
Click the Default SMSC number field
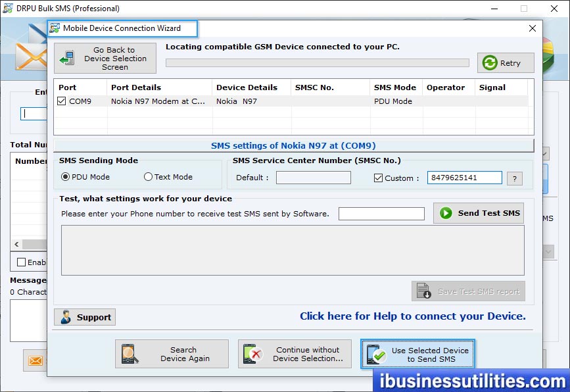pyautogui.click(x=314, y=178)
